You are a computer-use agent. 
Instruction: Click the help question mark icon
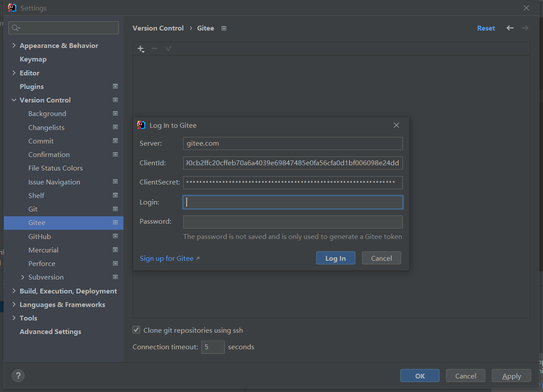coord(18,375)
